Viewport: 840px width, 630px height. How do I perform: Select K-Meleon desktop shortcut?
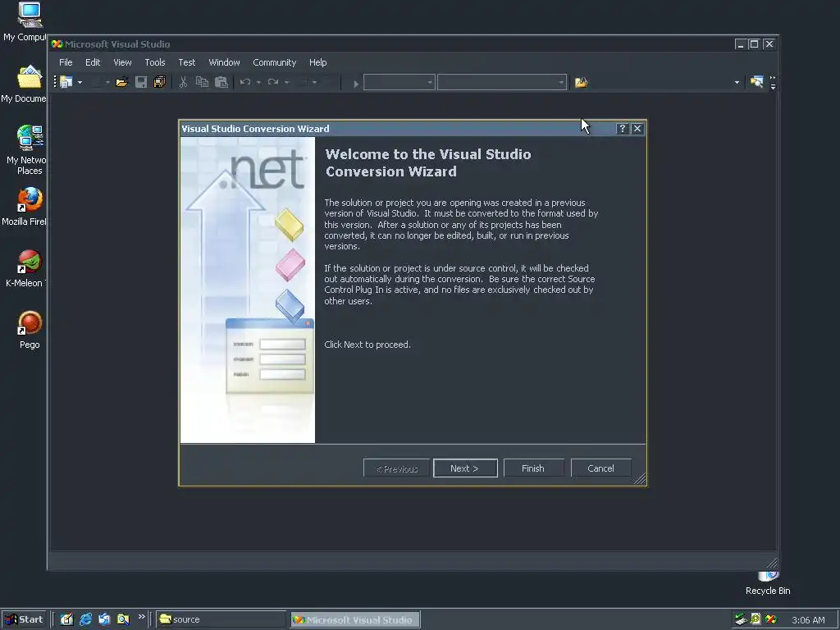(x=25, y=268)
